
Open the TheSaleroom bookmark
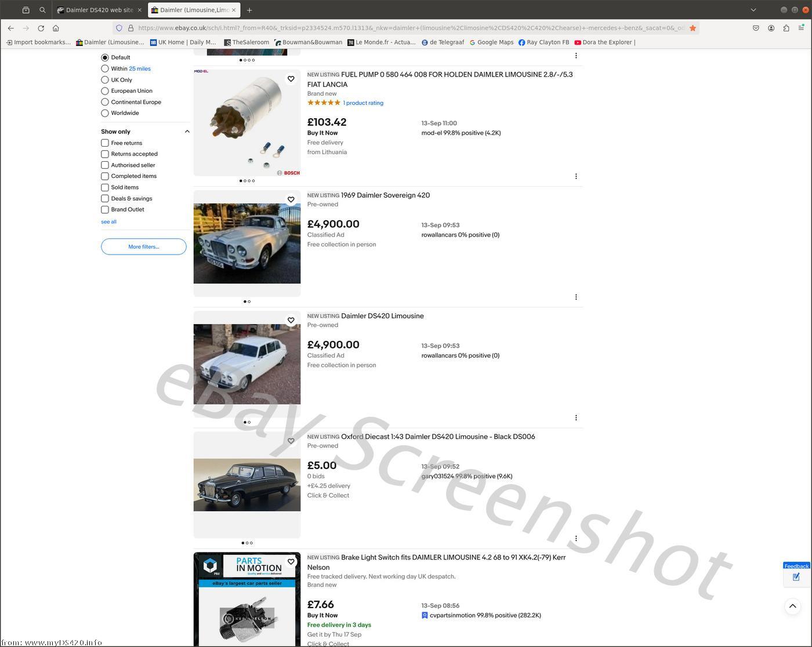coord(246,42)
